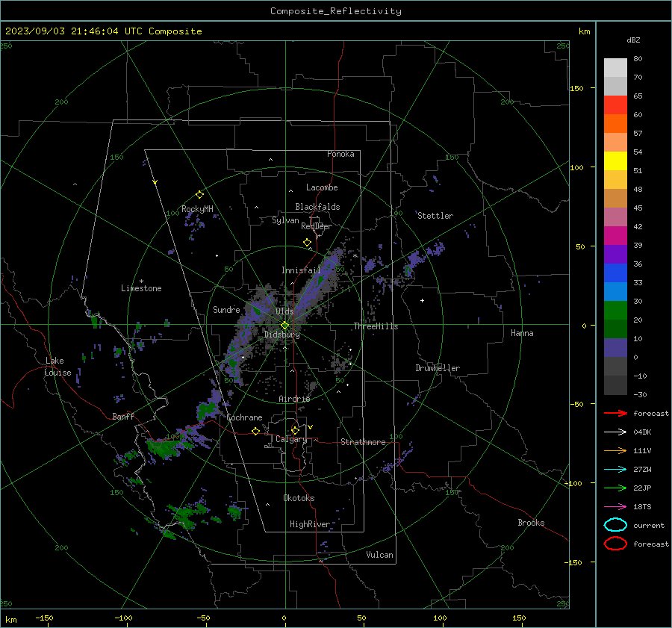Click the Okotoks label
This screenshot has height=628, width=672.
tap(299, 498)
